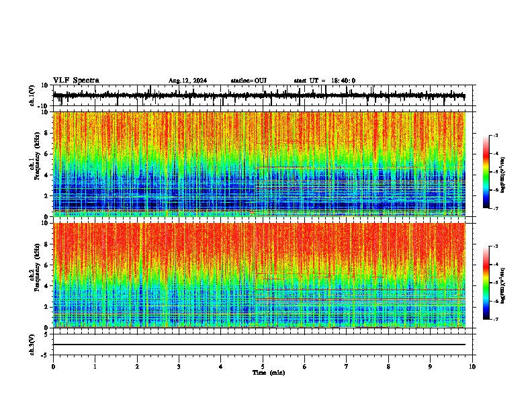Click the "4" kHz tick on ch.2 spectrogram
The image size is (532, 411).
tap(47, 286)
